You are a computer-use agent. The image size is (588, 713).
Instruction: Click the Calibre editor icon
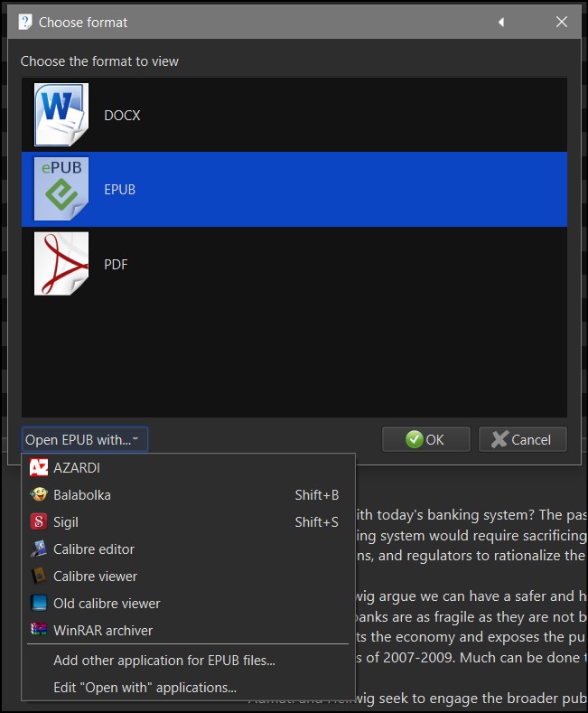tap(39, 549)
